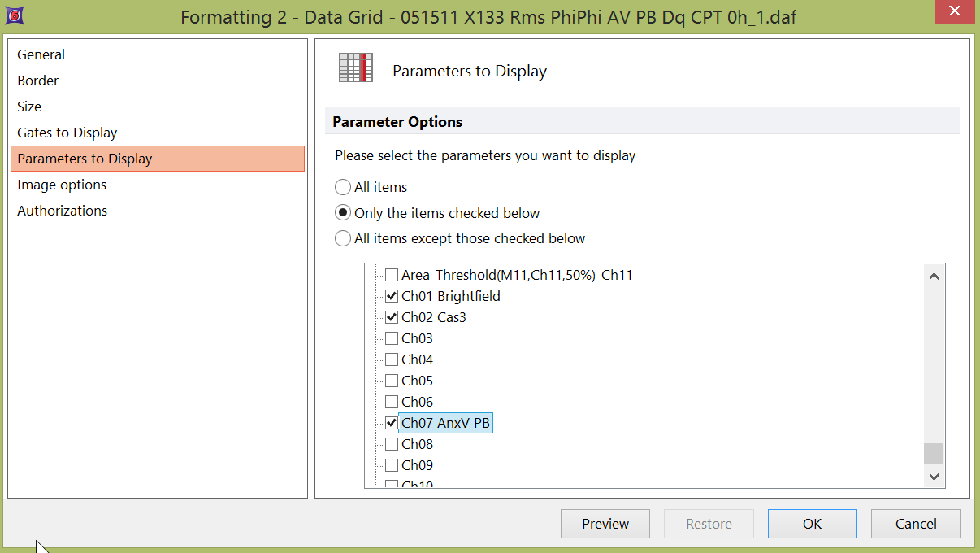The image size is (980, 553).
Task: Click the data grid icon beside Parameters to Display
Action: point(355,68)
